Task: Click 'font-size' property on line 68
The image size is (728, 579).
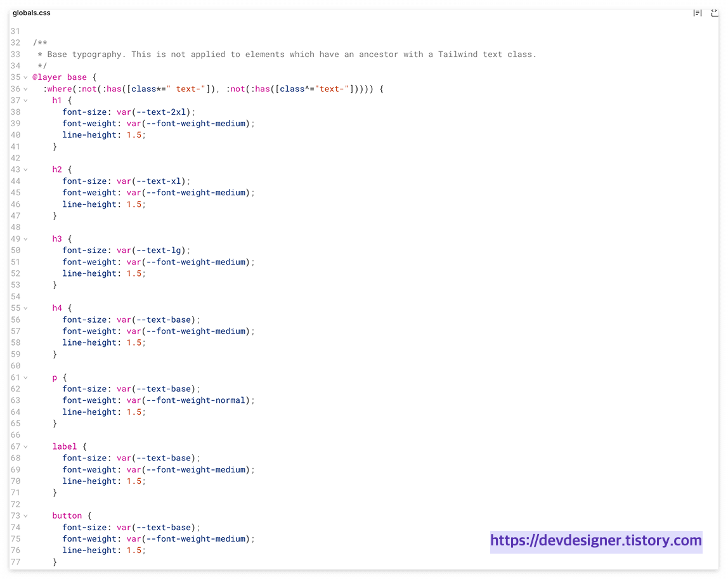Action: pos(84,458)
